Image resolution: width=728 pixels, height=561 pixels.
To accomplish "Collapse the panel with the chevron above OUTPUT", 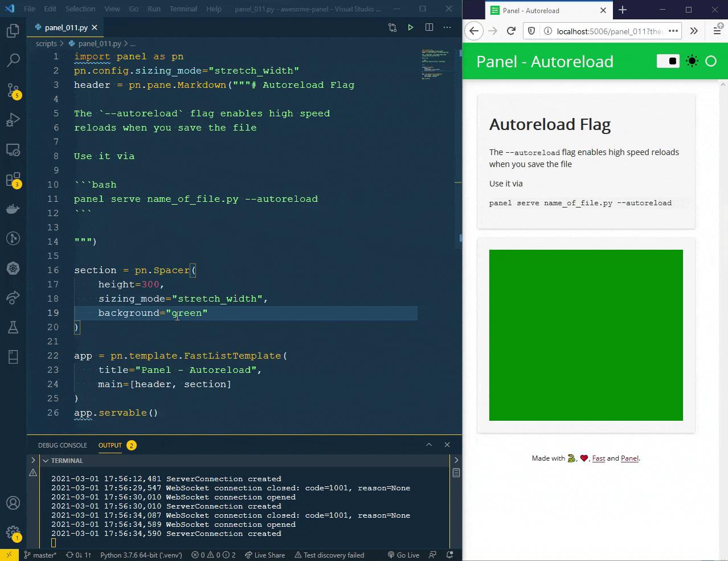I will pos(429,445).
